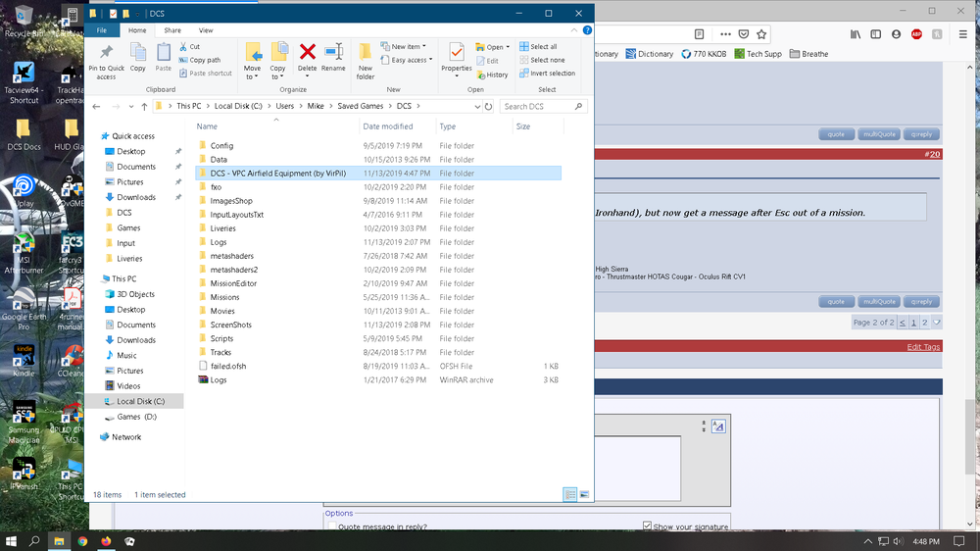
Task: Open recent locations dropdown arrow
Action: click(x=131, y=107)
